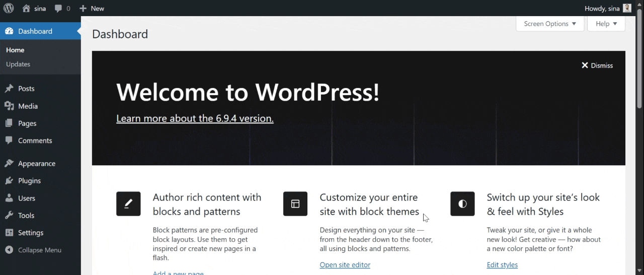Open the Users menu item
The image size is (644, 275).
coord(27,198)
